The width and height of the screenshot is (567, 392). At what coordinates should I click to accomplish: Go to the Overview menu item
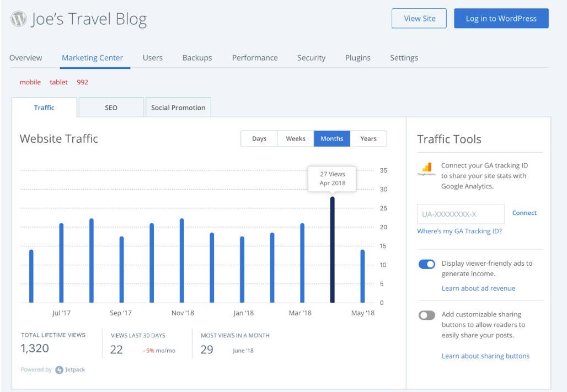[26, 58]
